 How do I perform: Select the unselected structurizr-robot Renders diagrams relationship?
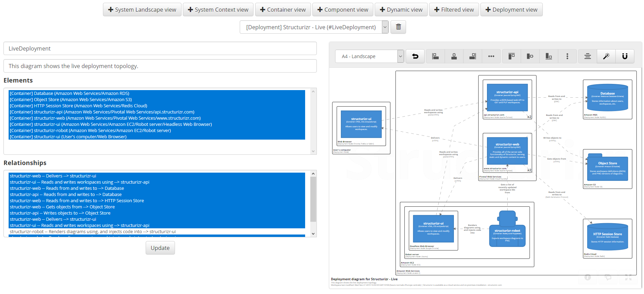point(93,232)
